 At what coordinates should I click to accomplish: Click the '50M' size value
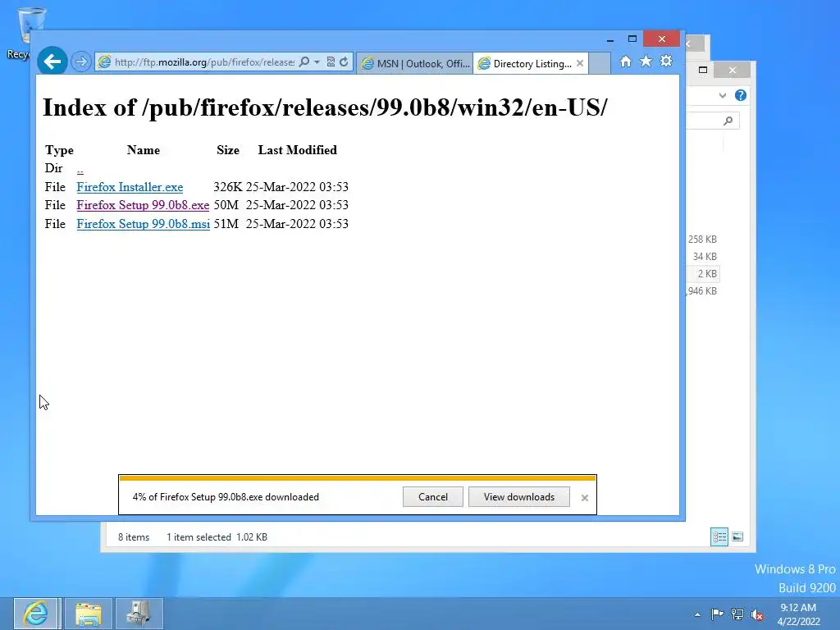(226, 205)
